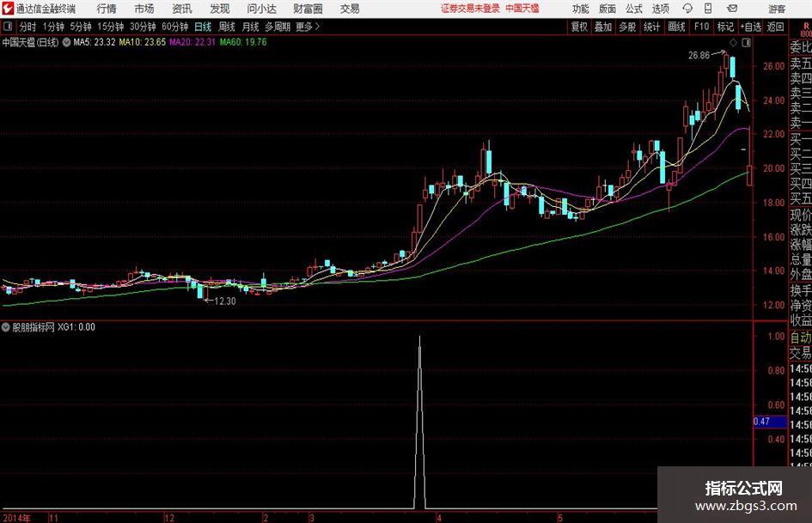The height and width of the screenshot is (523, 812).
Task: Select the 月线 monthly period tab
Action: tap(251, 27)
